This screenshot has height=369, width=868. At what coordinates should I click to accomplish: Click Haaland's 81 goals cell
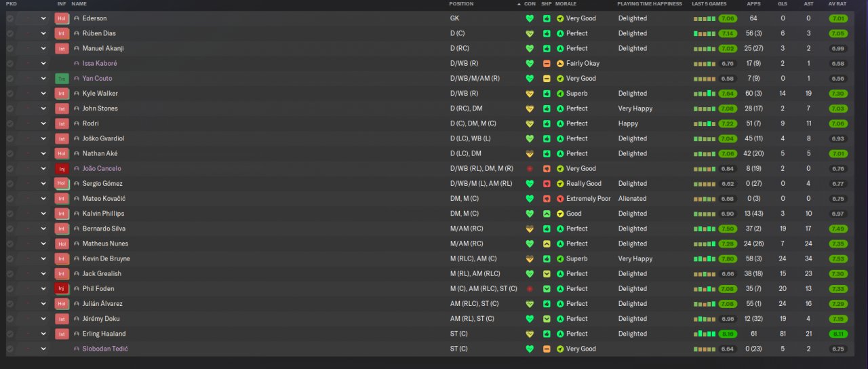click(783, 334)
